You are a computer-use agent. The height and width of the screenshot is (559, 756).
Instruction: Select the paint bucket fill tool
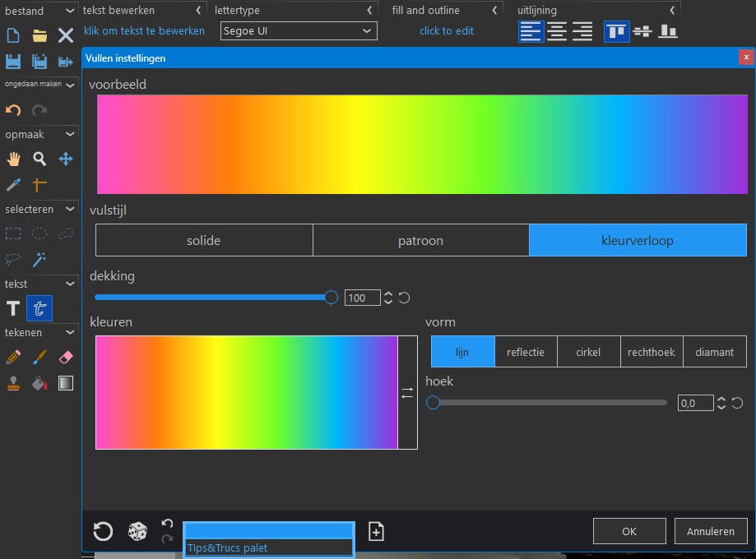[x=39, y=383]
